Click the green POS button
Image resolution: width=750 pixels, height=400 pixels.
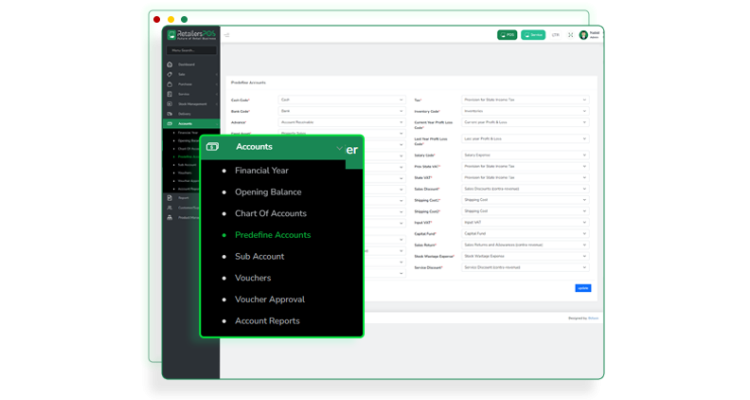507,35
